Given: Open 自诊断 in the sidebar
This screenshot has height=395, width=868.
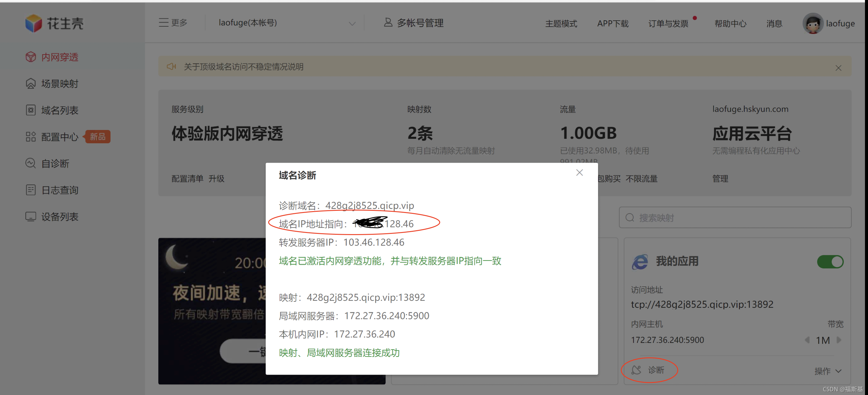Looking at the screenshot, I should click(x=47, y=164).
